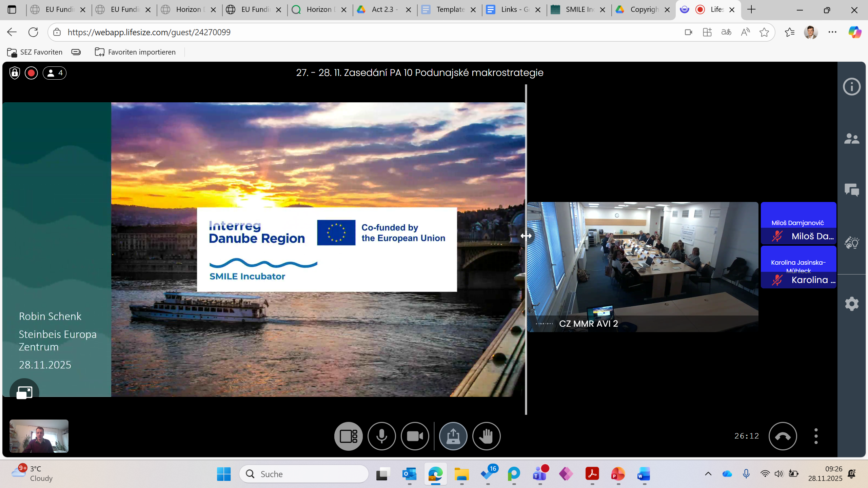Viewport: 868px width, 488px height.
Task: Click the pop-out presentation icon
Action: coord(24,393)
